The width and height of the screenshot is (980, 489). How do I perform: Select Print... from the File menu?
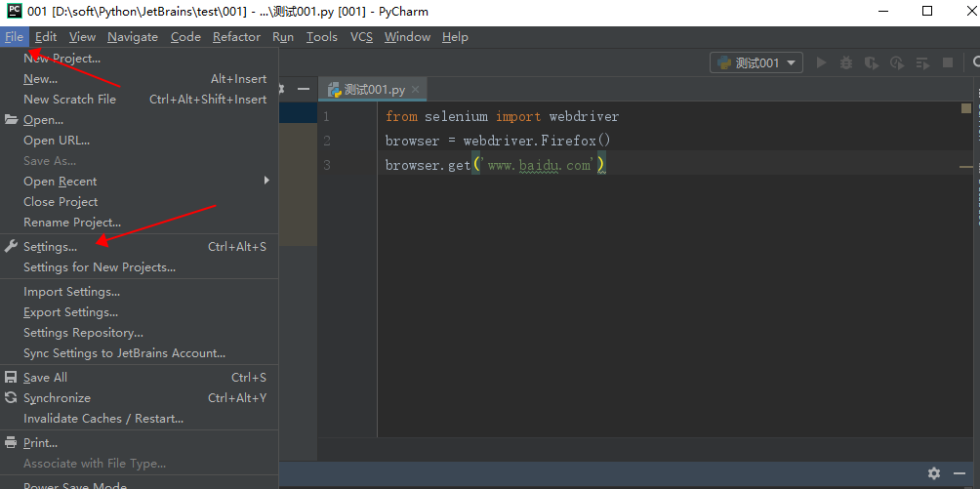click(139, 443)
